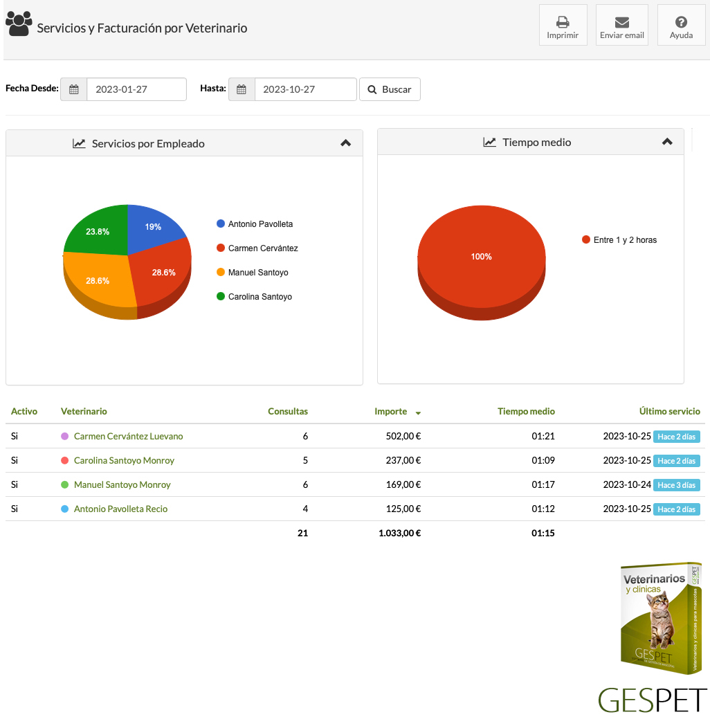Sort by Importe column arrow
710x728 pixels.
(418, 413)
